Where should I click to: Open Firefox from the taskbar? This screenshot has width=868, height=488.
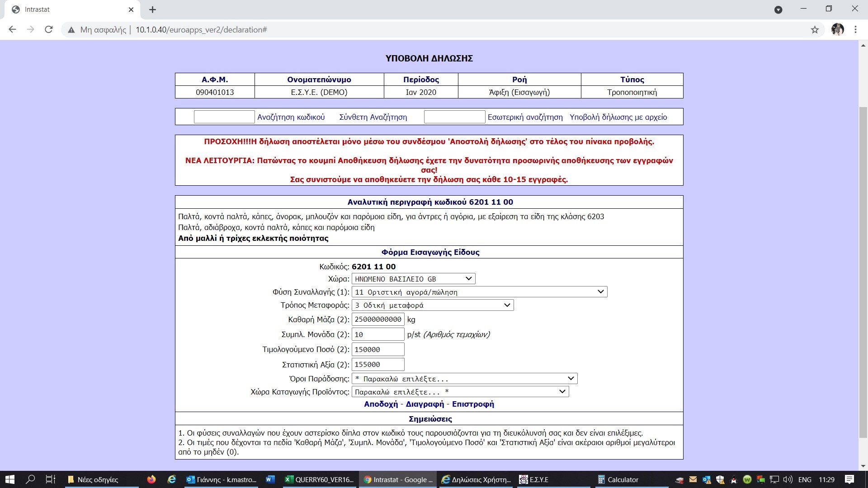(151, 479)
